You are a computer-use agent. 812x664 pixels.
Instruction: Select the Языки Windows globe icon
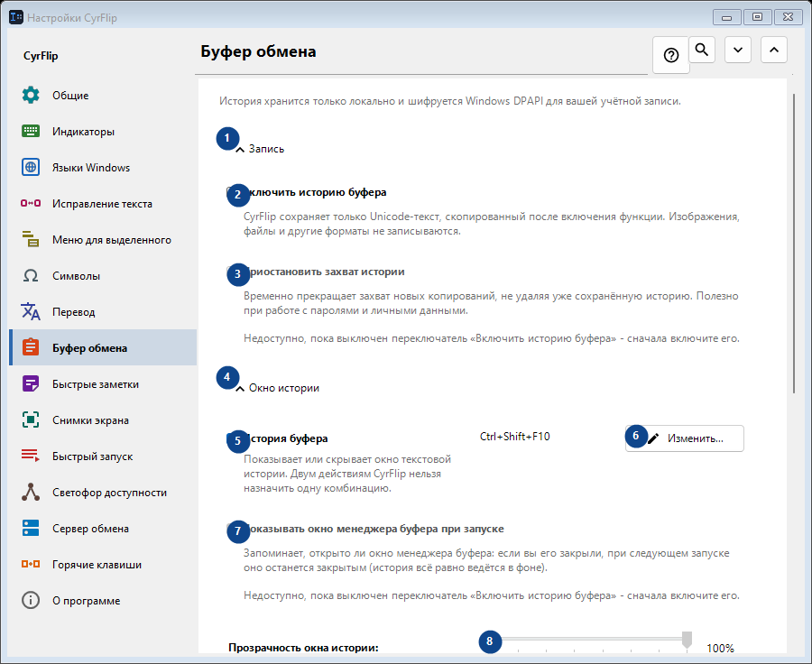31,167
